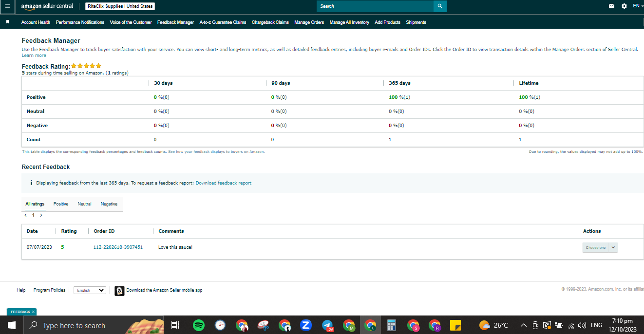Open Sticky Notes from the taskbar
The height and width of the screenshot is (334, 644).
(x=455, y=325)
